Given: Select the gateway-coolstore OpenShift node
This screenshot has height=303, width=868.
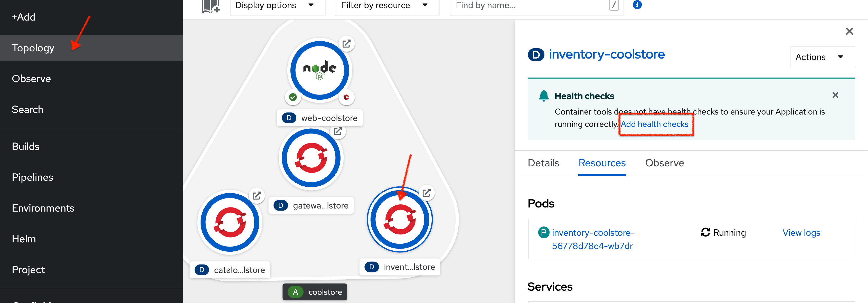Looking at the screenshot, I should (x=311, y=158).
